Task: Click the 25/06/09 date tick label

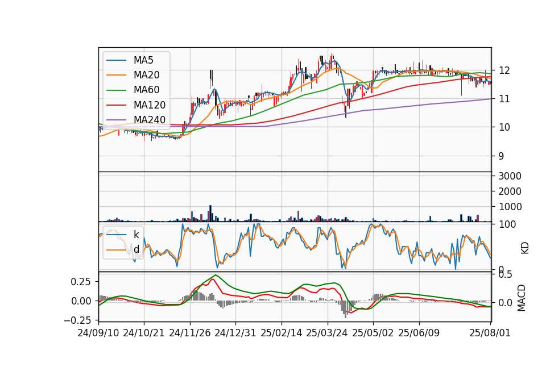Action: pos(419,333)
